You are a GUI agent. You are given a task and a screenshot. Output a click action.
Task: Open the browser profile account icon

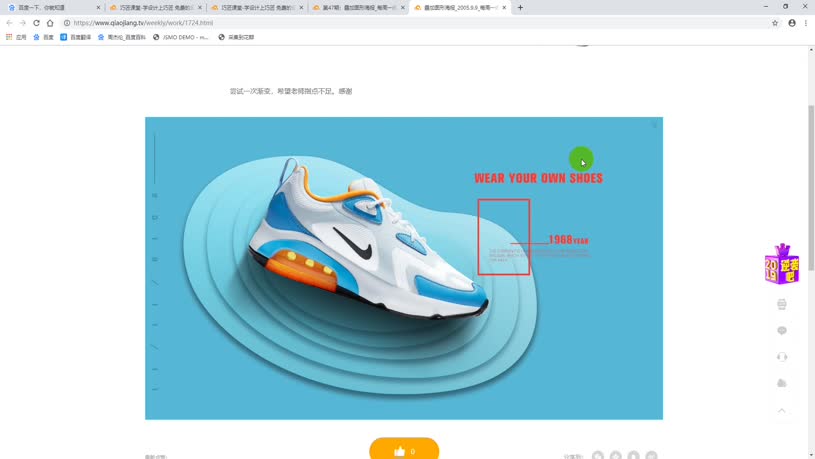[792, 23]
